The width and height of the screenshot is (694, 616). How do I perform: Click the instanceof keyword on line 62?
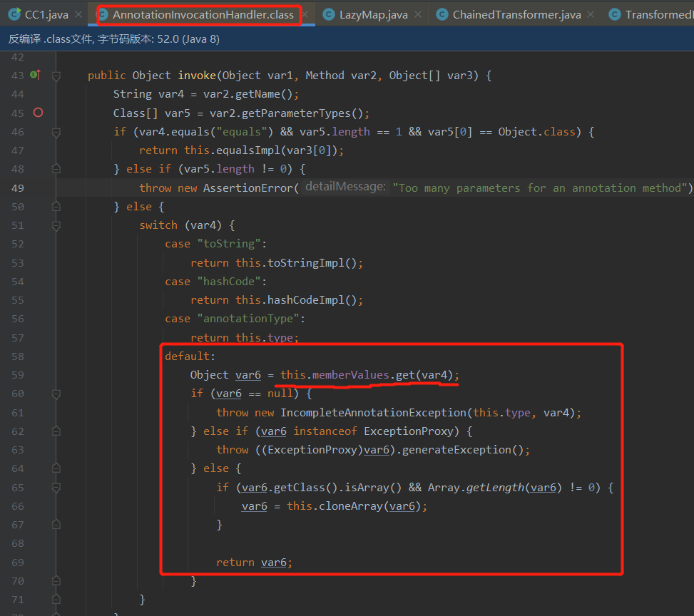tap(325, 431)
